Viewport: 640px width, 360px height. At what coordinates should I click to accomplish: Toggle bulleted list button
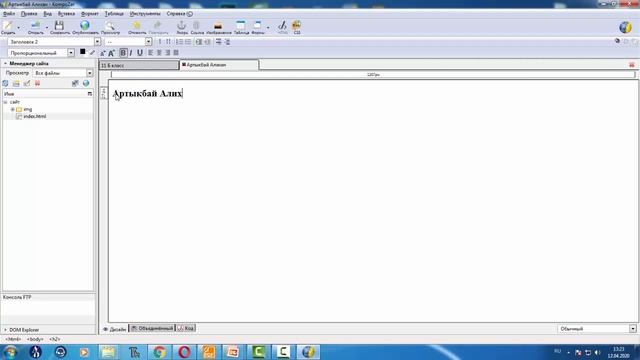188,42
